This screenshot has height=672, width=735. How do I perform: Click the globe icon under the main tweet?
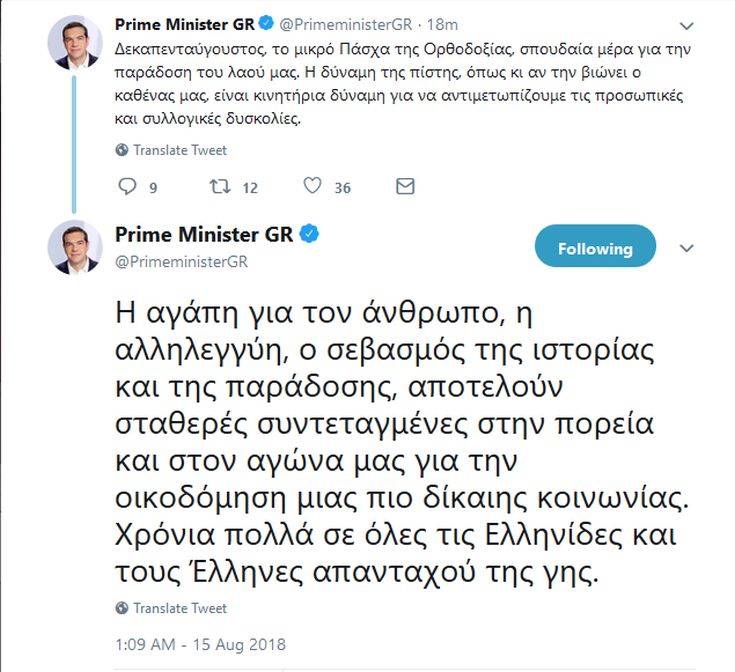122,608
